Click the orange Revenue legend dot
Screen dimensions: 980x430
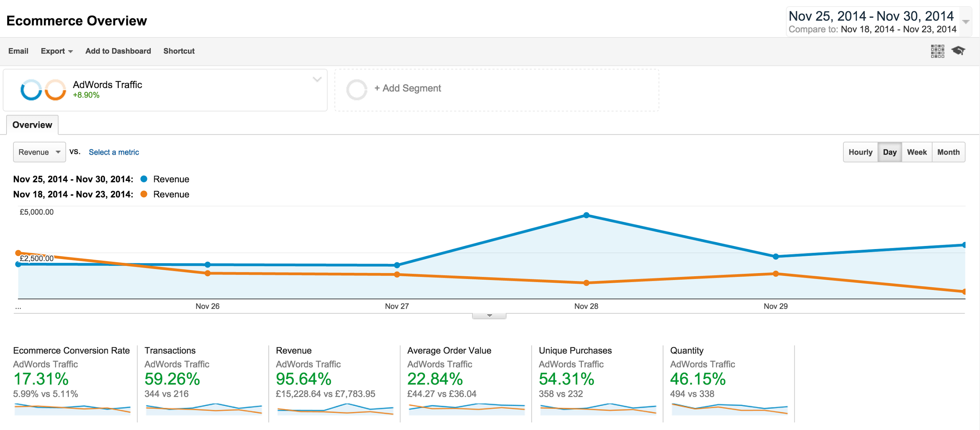[x=144, y=194]
